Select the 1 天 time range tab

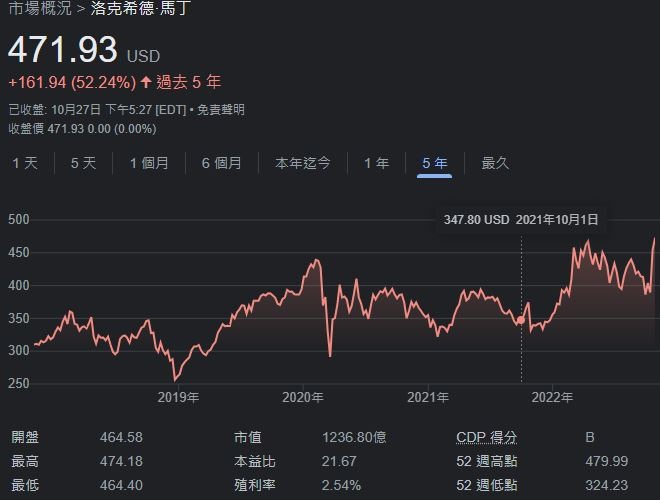coord(25,163)
